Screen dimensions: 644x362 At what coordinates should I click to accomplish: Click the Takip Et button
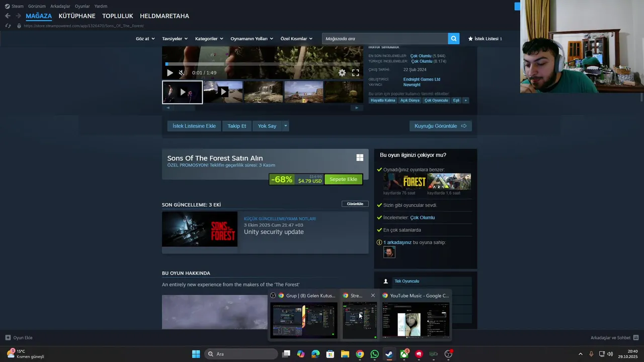click(236, 126)
